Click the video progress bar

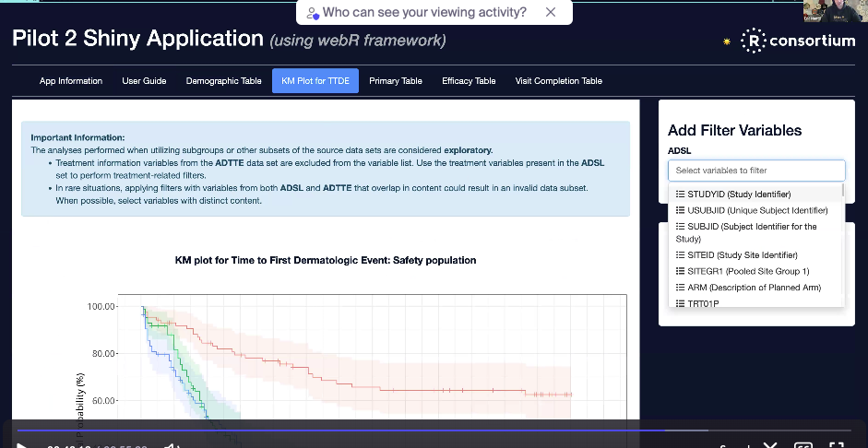click(369, 430)
